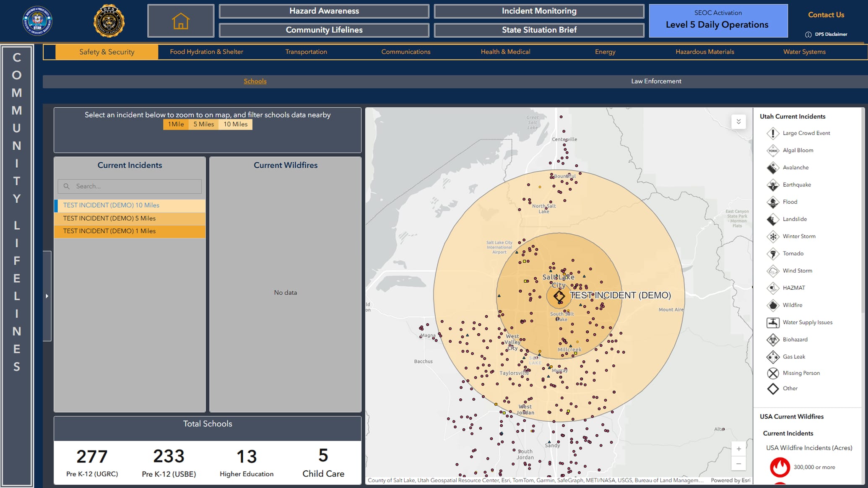The height and width of the screenshot is (488, 868).
Task: Click the Missing Person legend icon
Action: click(773, 373)
